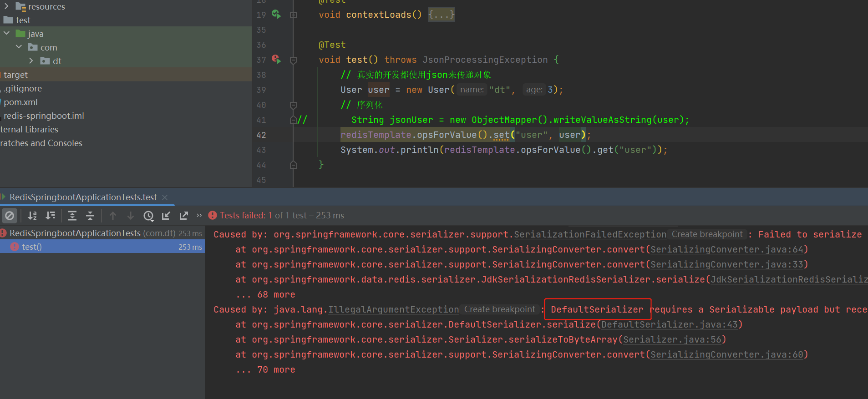This screenshot has height=399, width=868.
Task: Select Scratches and Consoles node
Action: pos(41,143)
